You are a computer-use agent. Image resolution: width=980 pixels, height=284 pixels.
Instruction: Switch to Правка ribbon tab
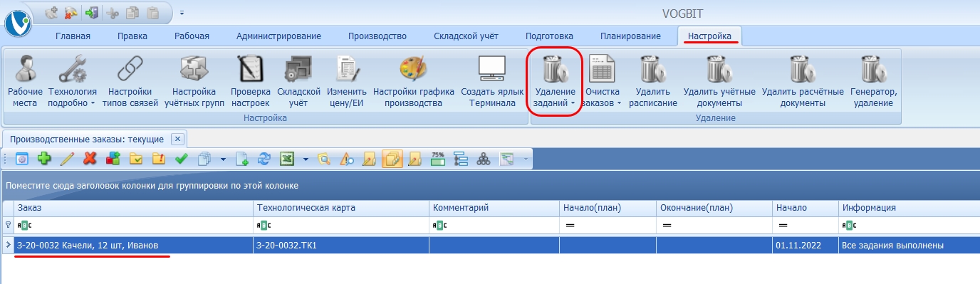click(x=132, y=36)
